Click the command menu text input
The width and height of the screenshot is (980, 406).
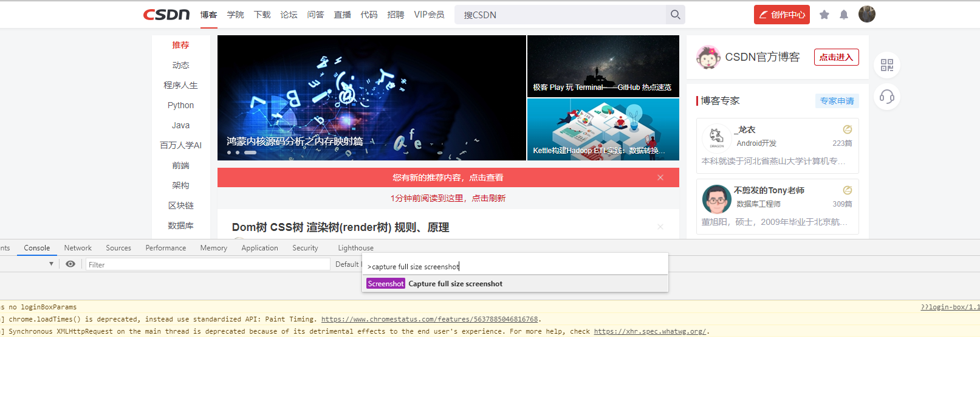[515, 266]
